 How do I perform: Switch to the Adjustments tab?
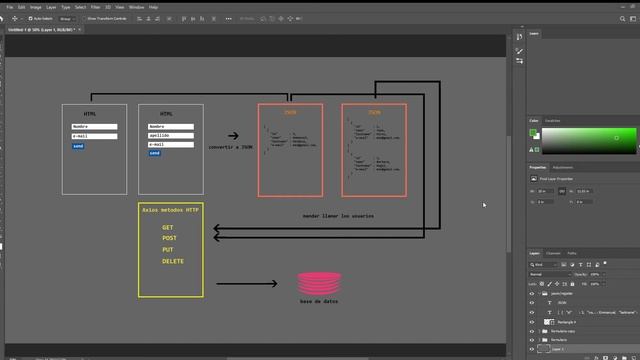[562, 167]
